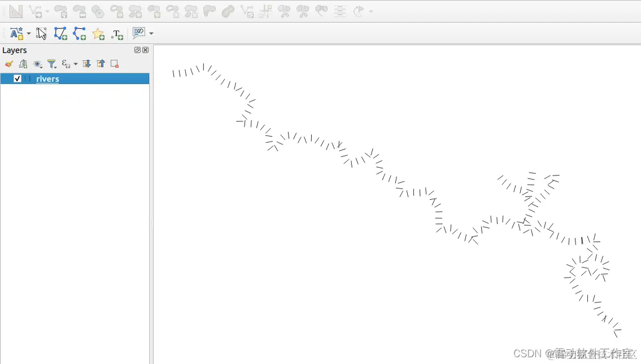Select the Split Features scissors tool
This screenshot has width=641, height=364.
pos(284,11)
